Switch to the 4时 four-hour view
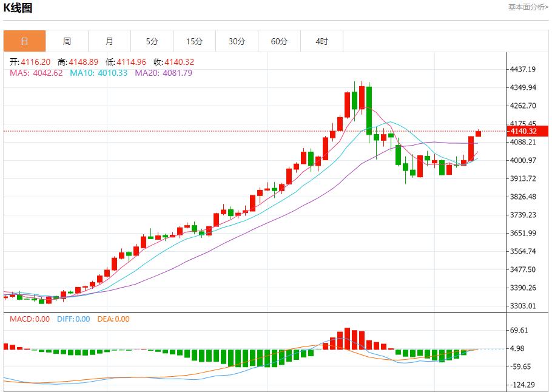This screenshot has width=552, height=392. [x=321, y=41]
